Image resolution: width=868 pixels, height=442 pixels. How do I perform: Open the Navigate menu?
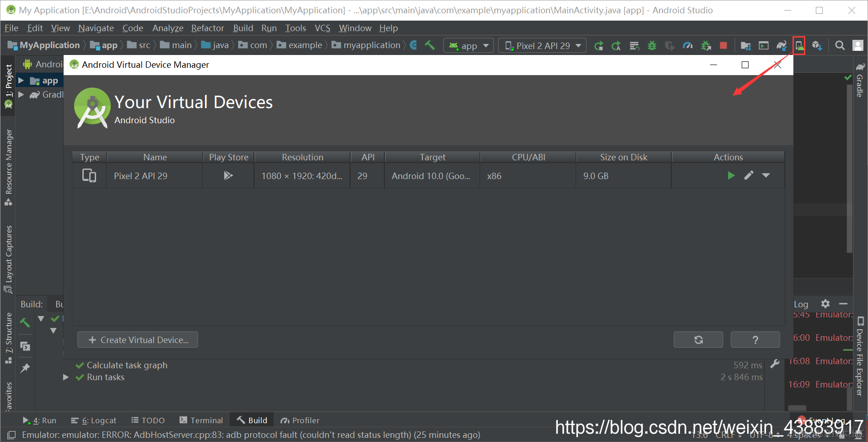96,28
